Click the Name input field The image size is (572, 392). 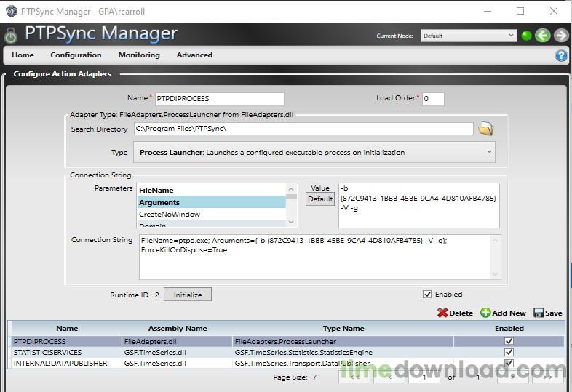click(220, 99)
